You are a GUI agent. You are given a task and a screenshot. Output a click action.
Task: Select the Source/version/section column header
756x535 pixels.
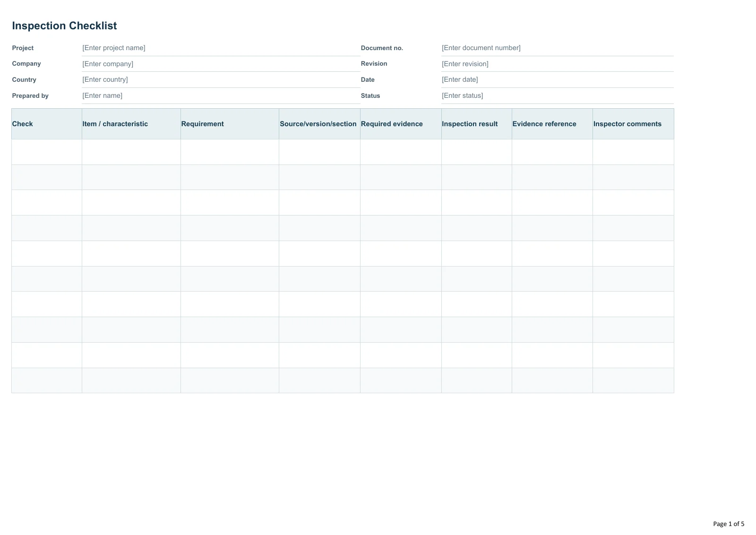coord(320,124)
